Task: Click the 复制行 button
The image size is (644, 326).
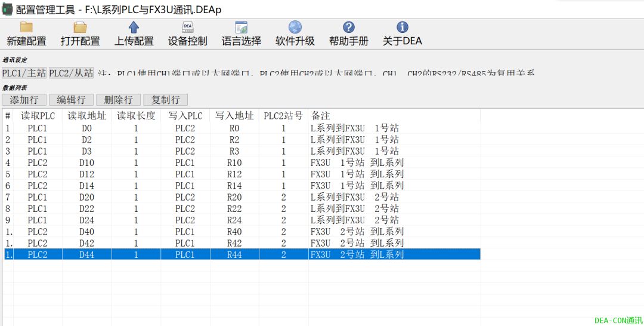Action: click(166, 100)
